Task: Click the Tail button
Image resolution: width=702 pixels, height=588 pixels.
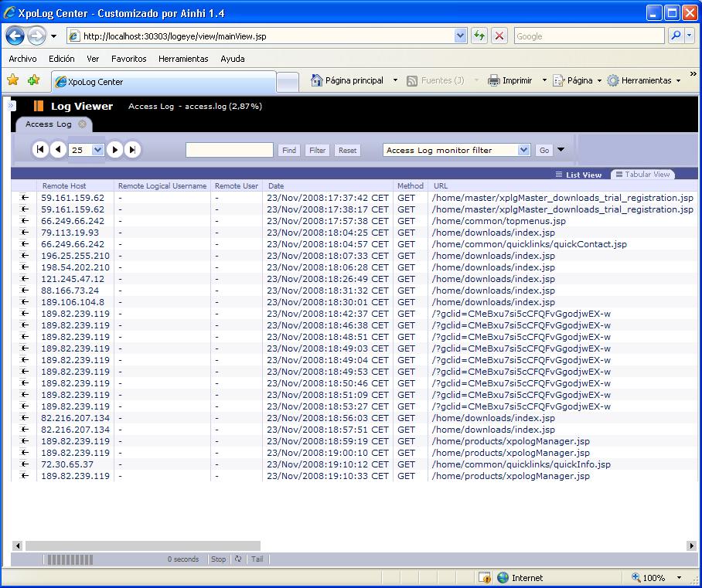Action: tap(257, 559)
